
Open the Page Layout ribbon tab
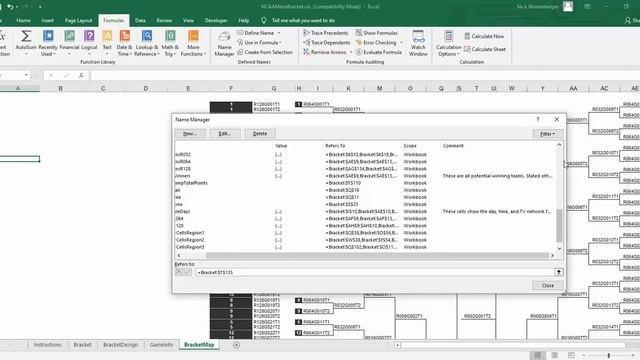pyautogui.click(x=78, y=20)
